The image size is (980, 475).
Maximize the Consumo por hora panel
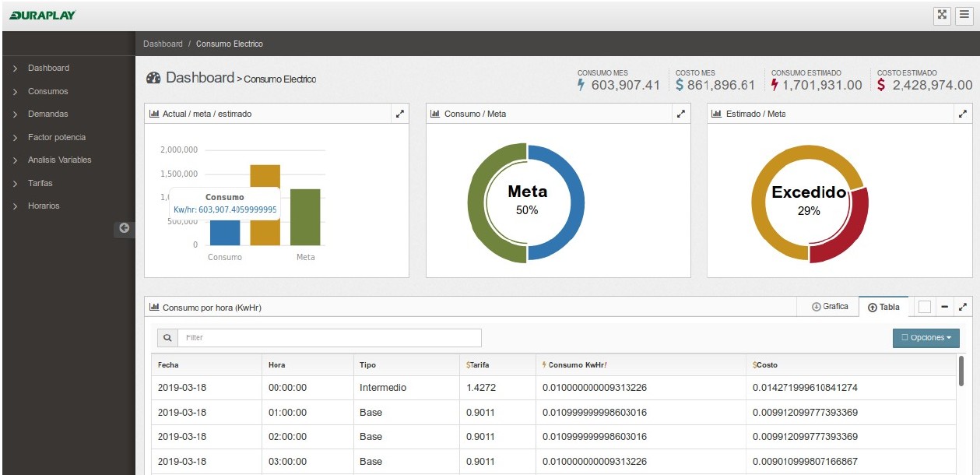point(963,307)
